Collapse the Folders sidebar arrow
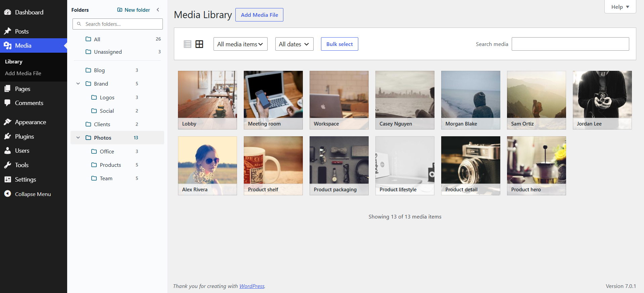The width and height of the screenshot is (644, 293). tap(158, 10)
